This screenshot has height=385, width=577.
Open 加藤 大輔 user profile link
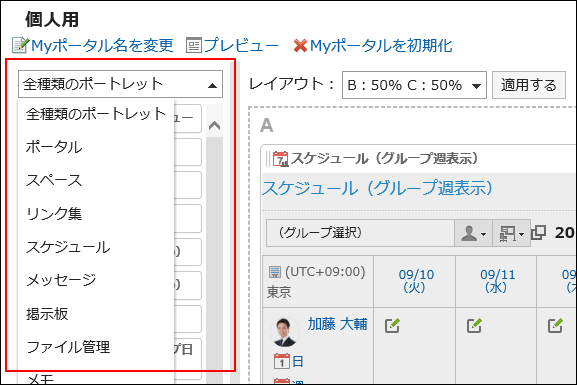coord(337,324)
